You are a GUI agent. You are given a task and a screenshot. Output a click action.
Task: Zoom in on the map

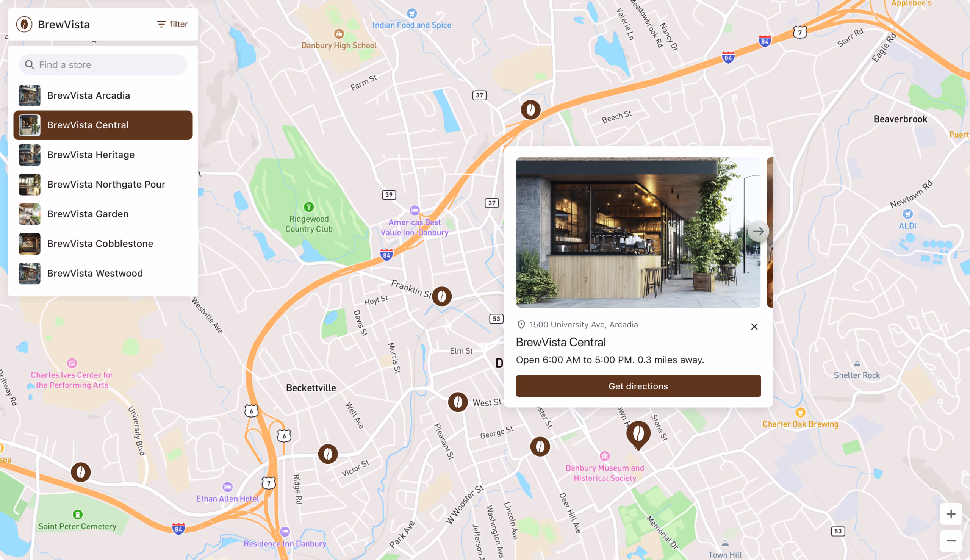click(x=951, y=514)
